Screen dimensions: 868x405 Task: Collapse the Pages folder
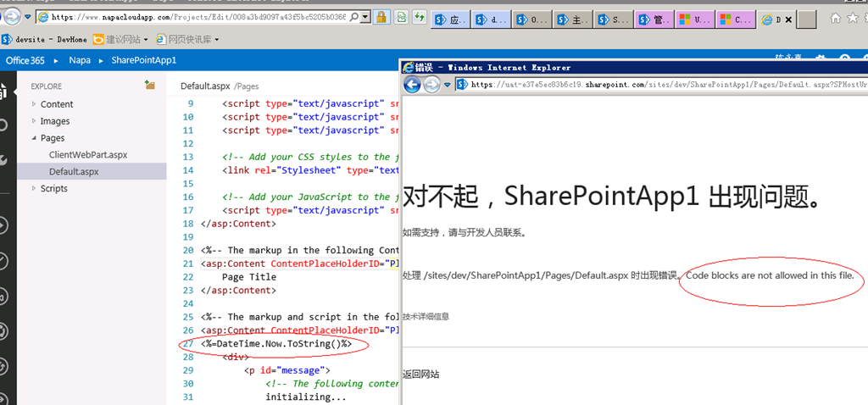point(34,138)
